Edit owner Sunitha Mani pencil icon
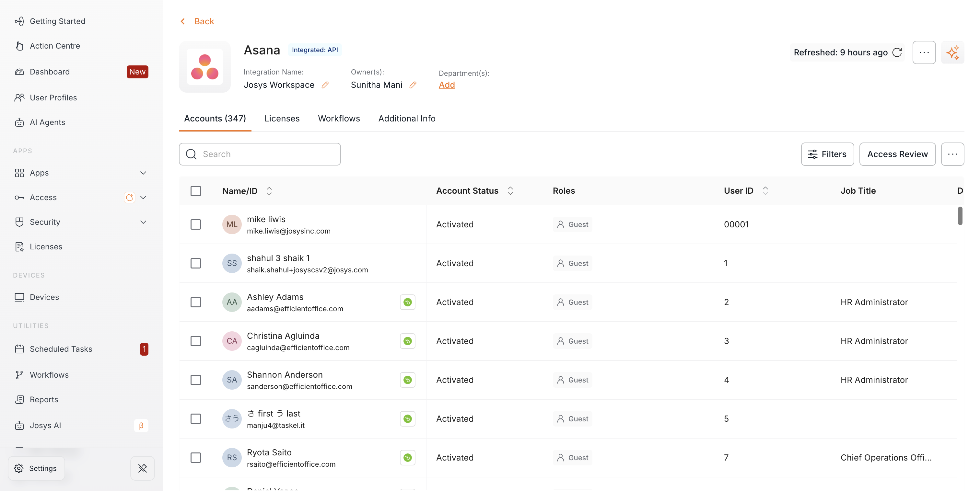Viewport: 980px width, 491px height. (413, 85)
